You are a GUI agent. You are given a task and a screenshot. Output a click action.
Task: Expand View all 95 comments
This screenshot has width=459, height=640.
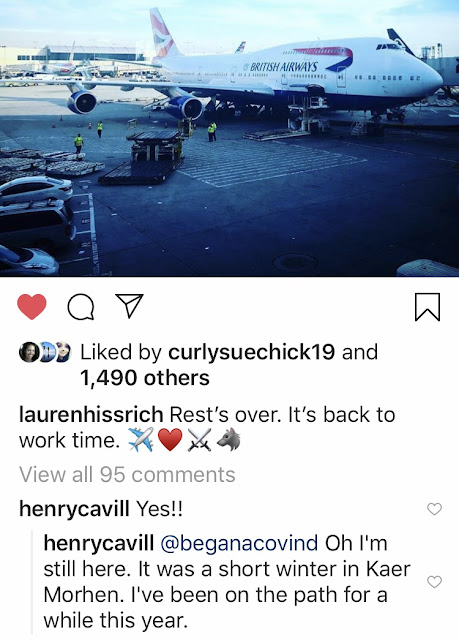[x=127, y=475]
